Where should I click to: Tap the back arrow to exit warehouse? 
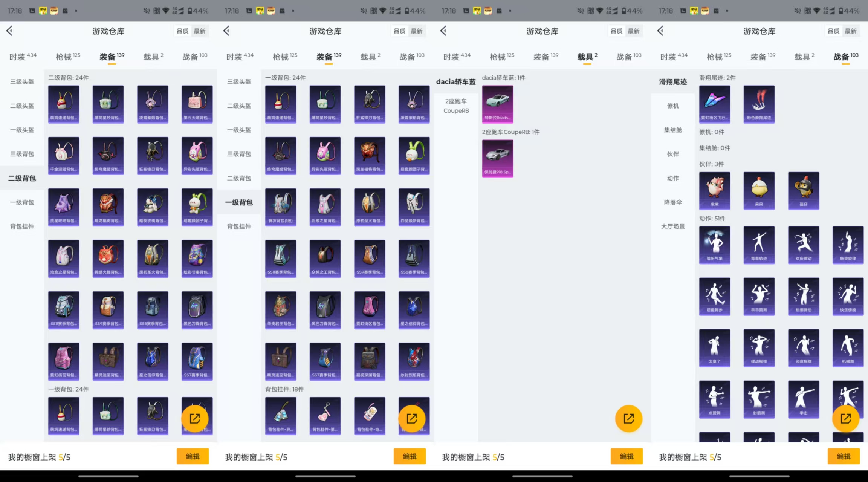click(9, 31)
